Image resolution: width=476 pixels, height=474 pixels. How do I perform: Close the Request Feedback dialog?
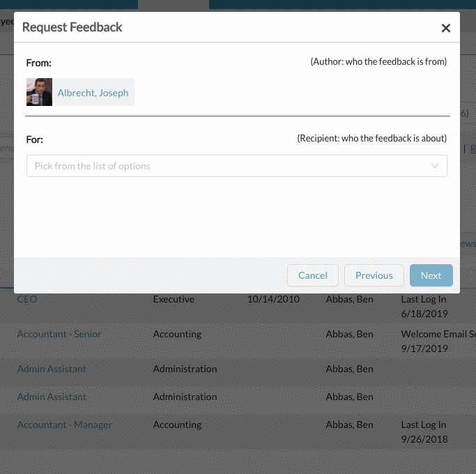[x=445, y=29]
